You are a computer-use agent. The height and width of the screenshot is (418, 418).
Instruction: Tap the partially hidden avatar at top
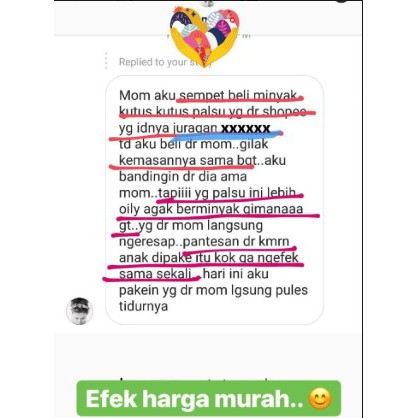(x=209, y=3)
